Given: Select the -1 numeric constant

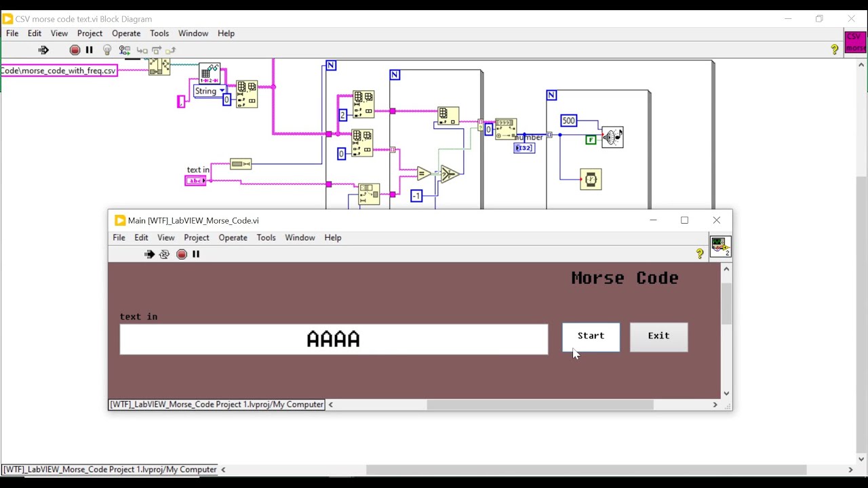Looking at the screenshot, I should [416, 196].
